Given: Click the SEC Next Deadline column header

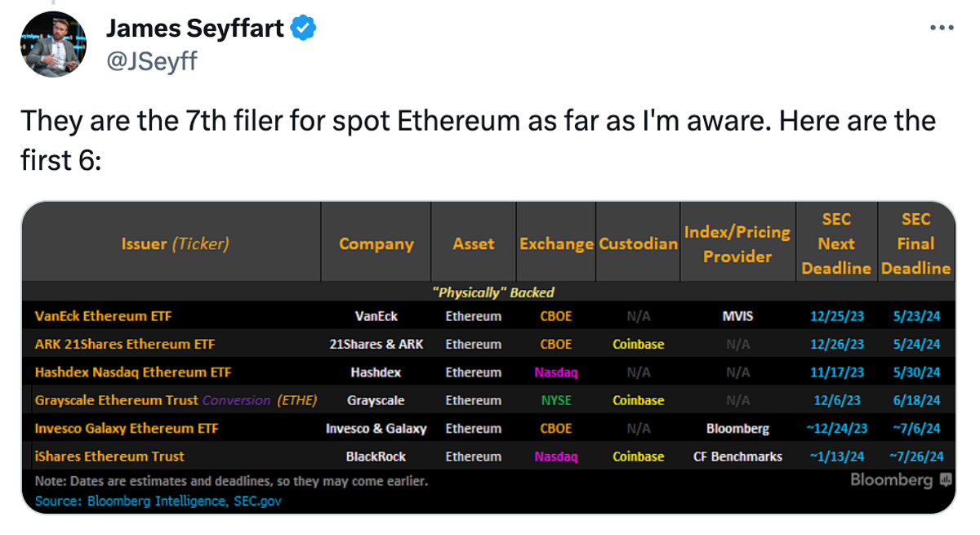Looking at the screenshot, I should (x=836, y=243).
